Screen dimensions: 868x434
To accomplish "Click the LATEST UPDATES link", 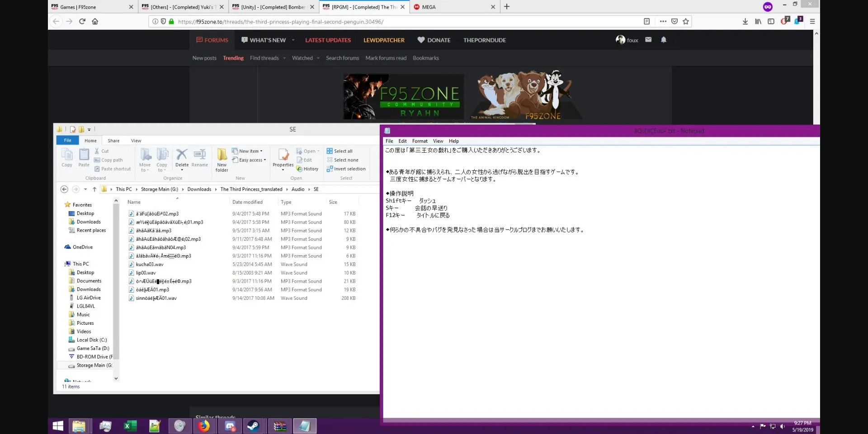I will [x=328, y=40].
